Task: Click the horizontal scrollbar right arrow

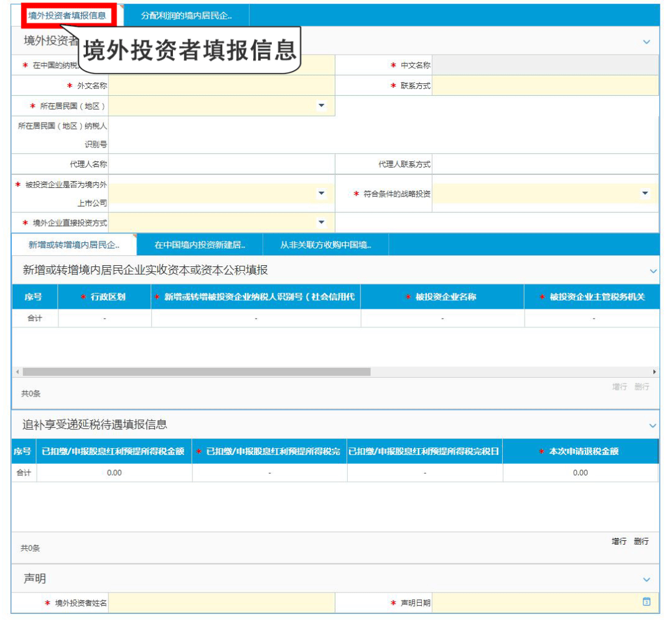Action: click(x=654, y=372)
